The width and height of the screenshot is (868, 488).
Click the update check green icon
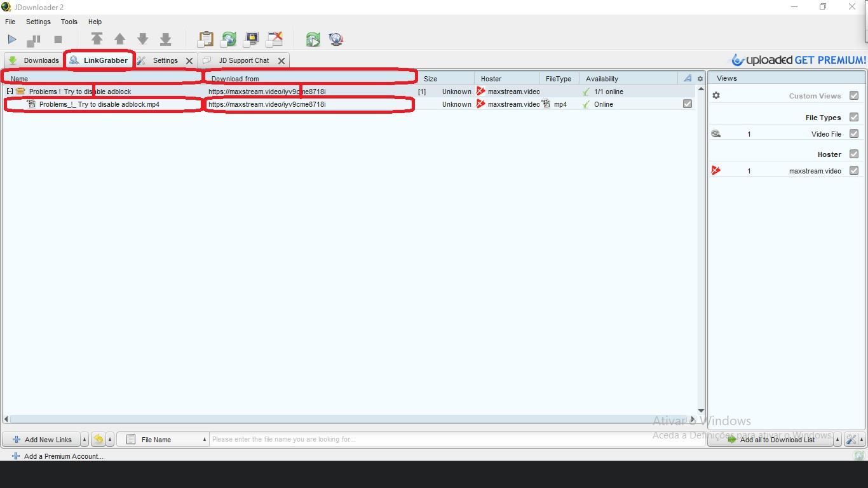coord(313,39)
